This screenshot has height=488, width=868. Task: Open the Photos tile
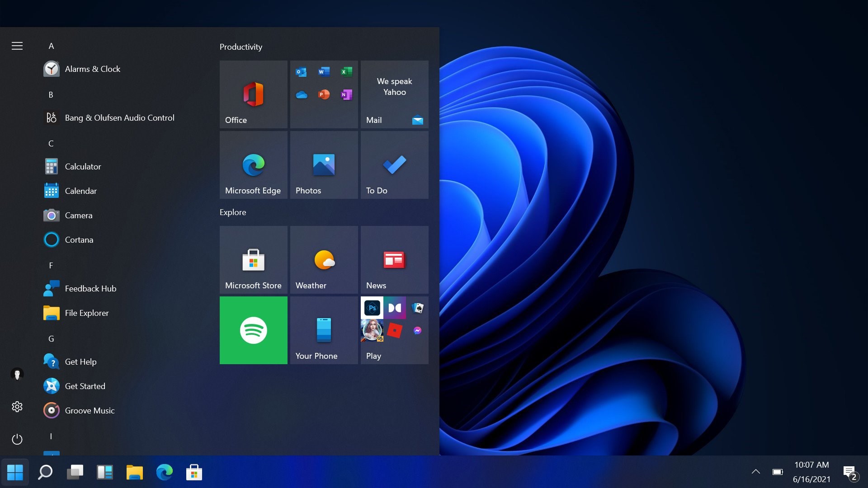(324, 165)
